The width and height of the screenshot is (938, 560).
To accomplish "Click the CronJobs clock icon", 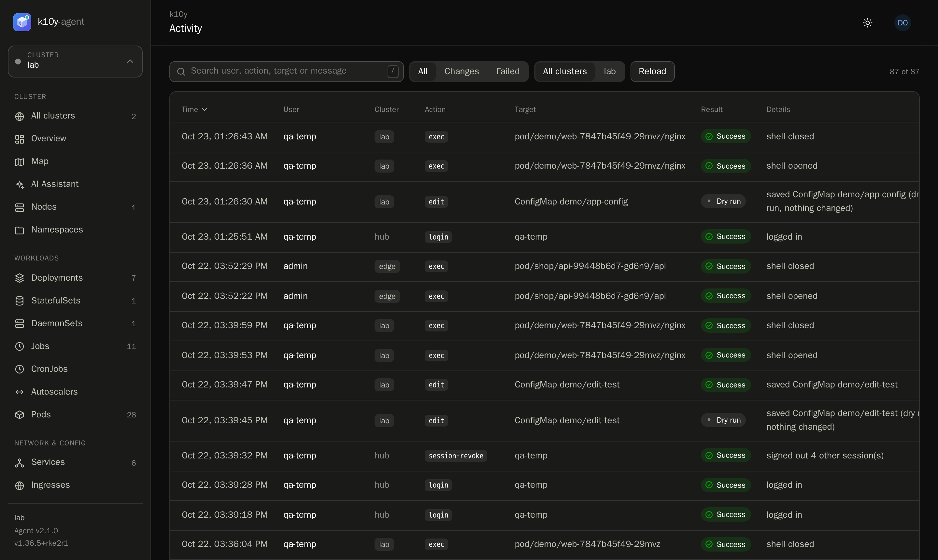I will point(20,369).
